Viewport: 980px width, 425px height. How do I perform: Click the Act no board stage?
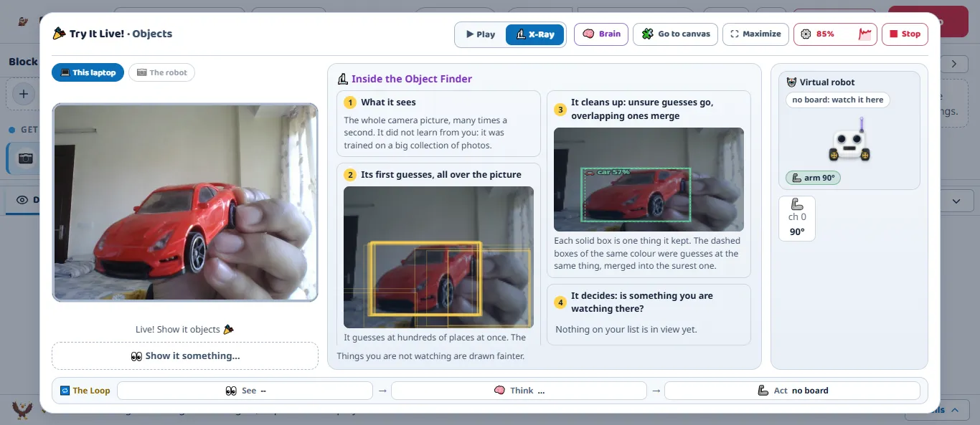point(792,391)
